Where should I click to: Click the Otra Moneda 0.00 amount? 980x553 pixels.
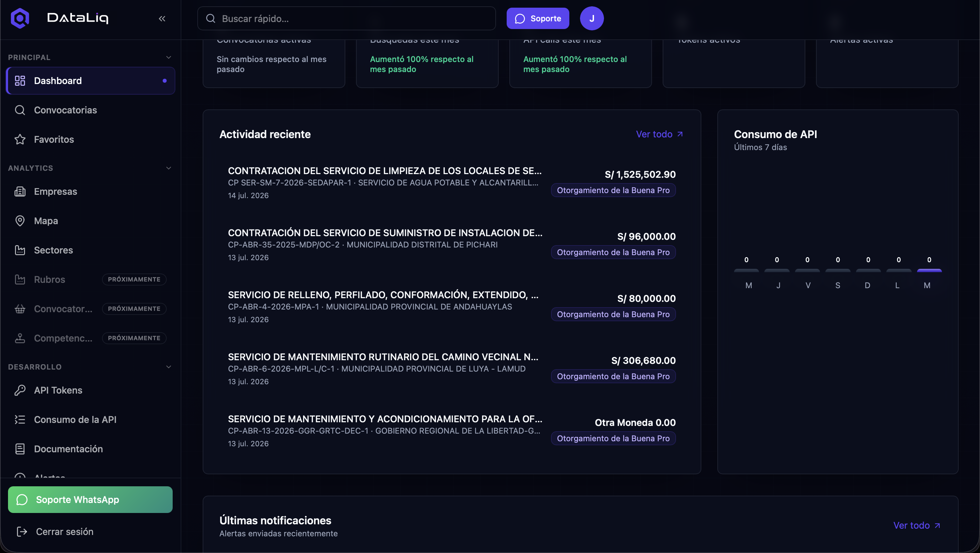click(x=635, y=423)
